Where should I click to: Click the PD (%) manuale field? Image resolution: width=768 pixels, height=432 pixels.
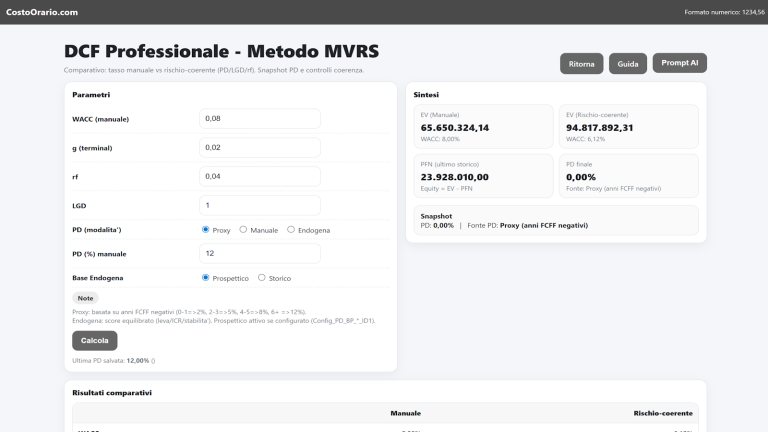pos(260,254)
